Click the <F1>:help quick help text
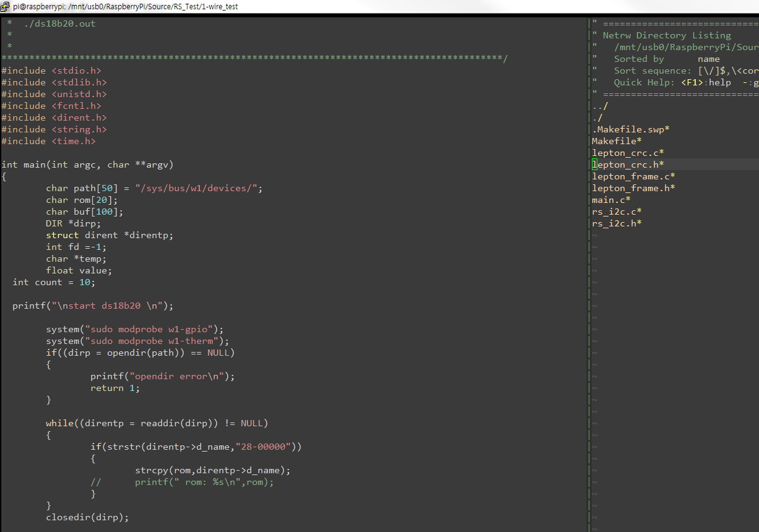The width and height of the screenshot is (759, 532). pos(706,82)
